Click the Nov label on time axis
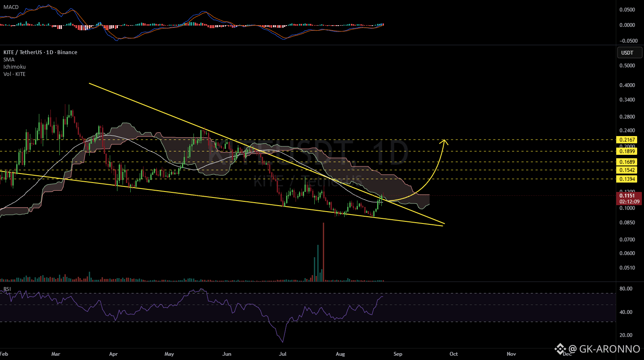The image size is (644, 360). [x=511, y=354]
